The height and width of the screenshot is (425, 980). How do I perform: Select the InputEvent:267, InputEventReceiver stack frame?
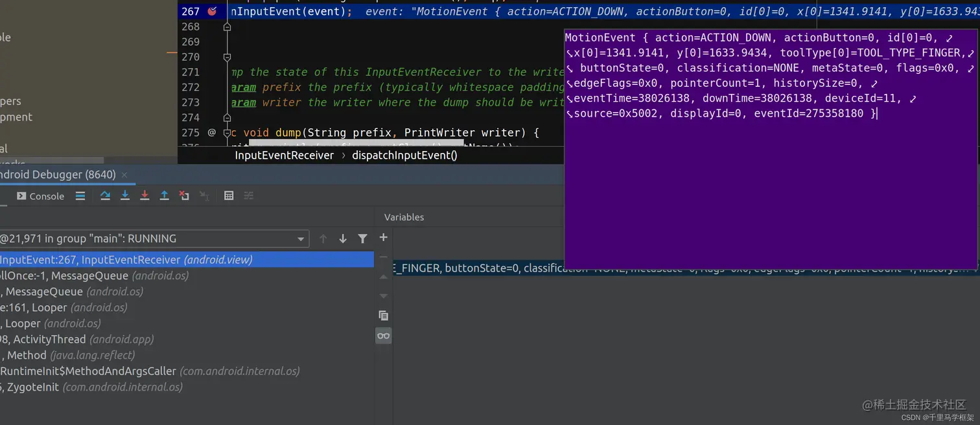(187, 260)
